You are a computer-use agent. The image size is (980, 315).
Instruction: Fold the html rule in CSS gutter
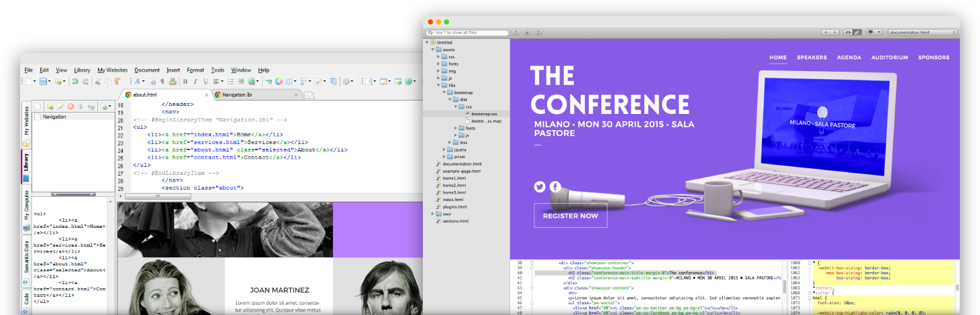pyautogui.click(x=810, y=298)
